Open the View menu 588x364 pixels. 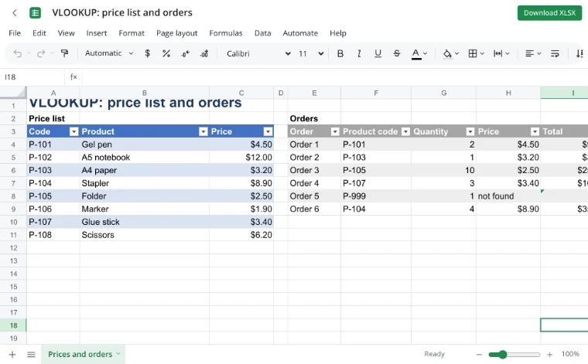coord(66,33)
